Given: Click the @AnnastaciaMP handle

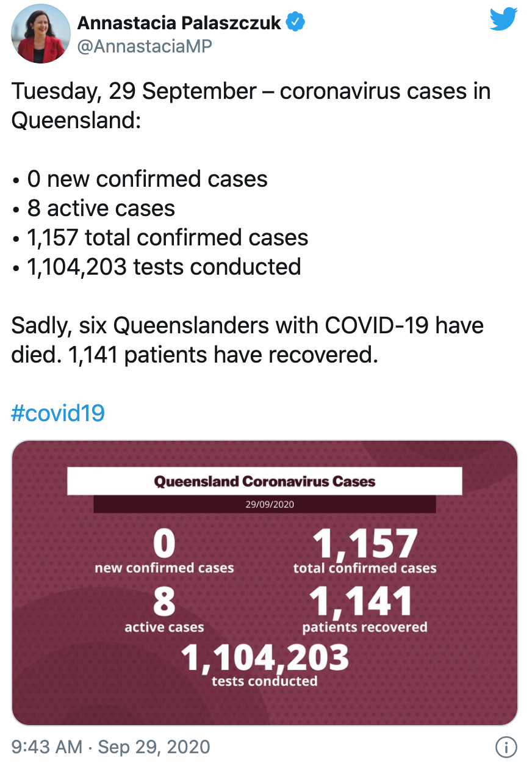Looking at the screenshot, I should click(x=145, y=46).
